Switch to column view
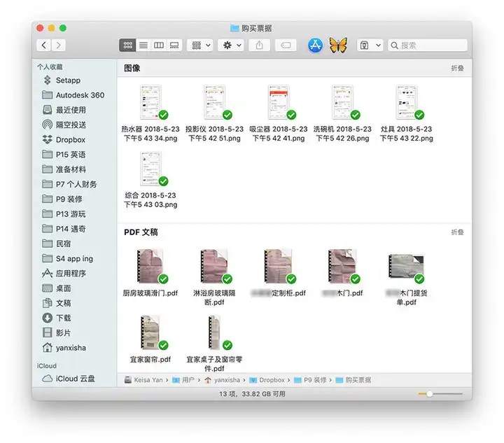Image resolution: width=504 pixels, height=443 pixels. pos(159,45)
